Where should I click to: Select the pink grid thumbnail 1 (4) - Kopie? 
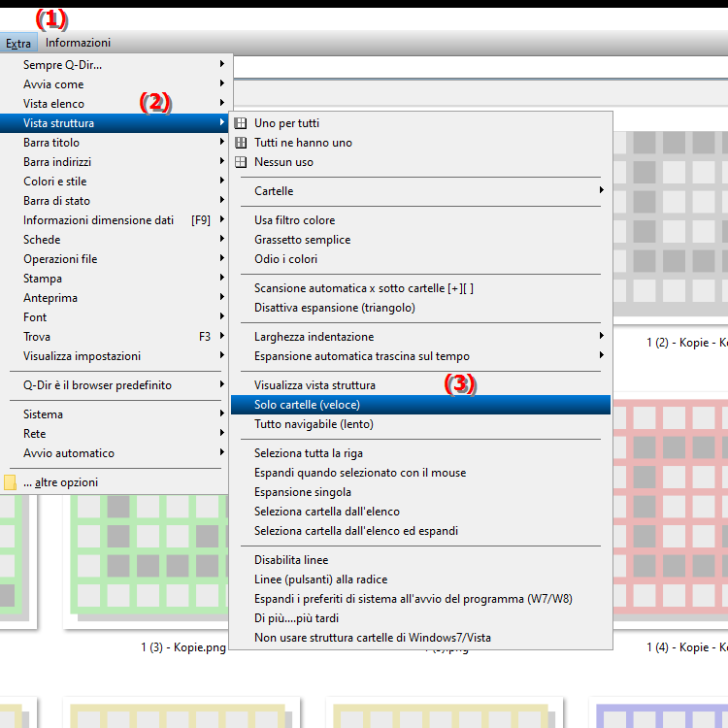[671, 509]
